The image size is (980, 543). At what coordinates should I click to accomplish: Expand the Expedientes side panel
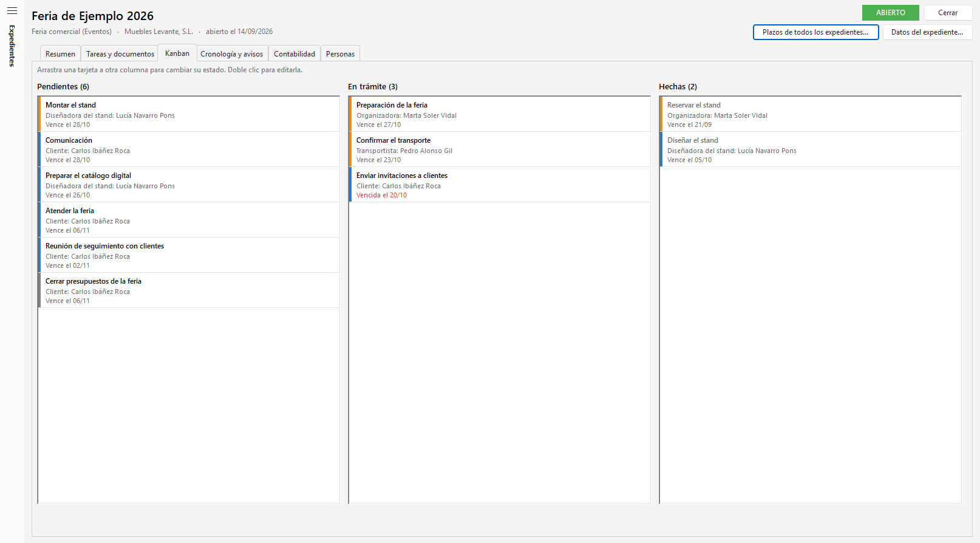pyautogui.click(x=12, y=46)
